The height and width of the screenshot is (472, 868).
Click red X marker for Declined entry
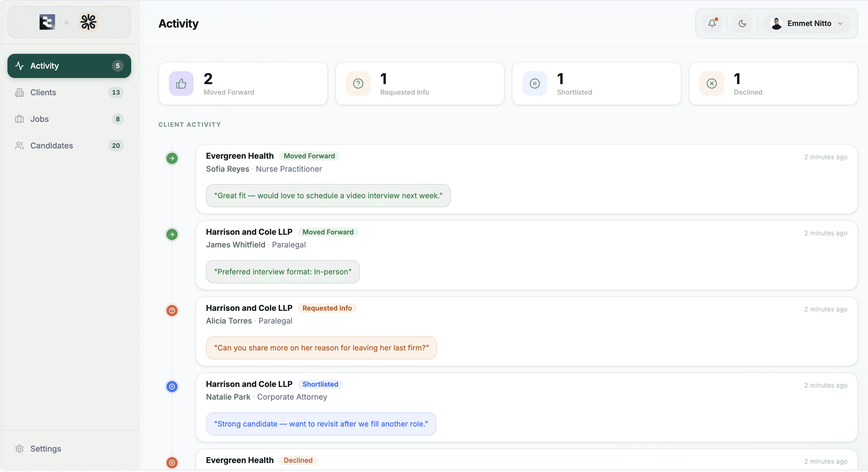[172, 463]
